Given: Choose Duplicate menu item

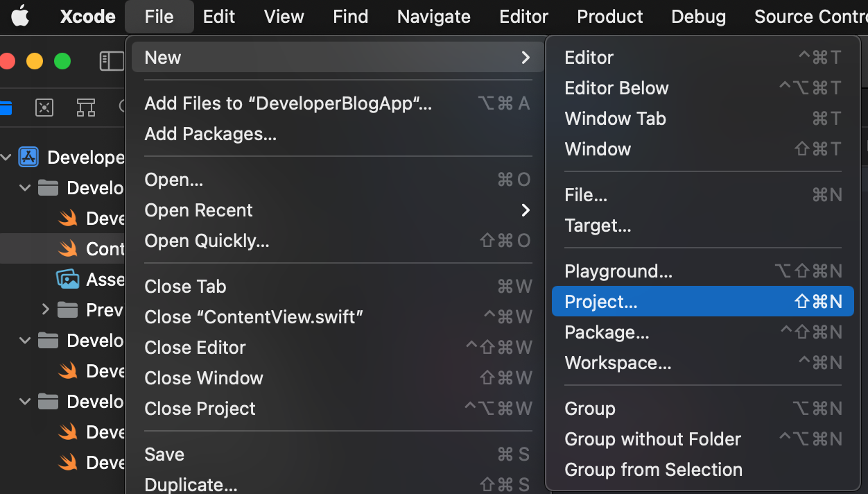Looking at the screenshot, I should pos(337,484).
